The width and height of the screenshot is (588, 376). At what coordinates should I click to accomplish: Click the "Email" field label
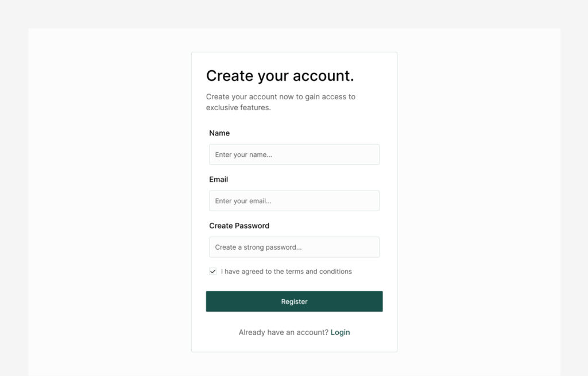pyautogui.click(x=219, y=180)
